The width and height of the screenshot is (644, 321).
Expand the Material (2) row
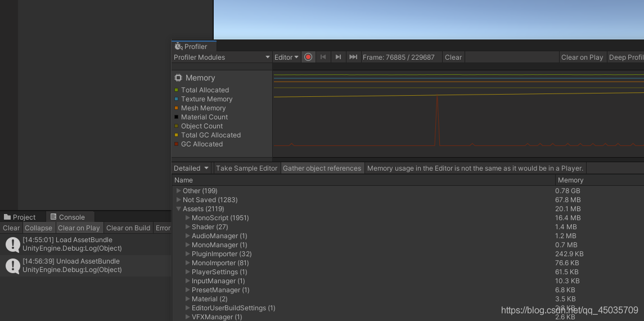[188, 299]
